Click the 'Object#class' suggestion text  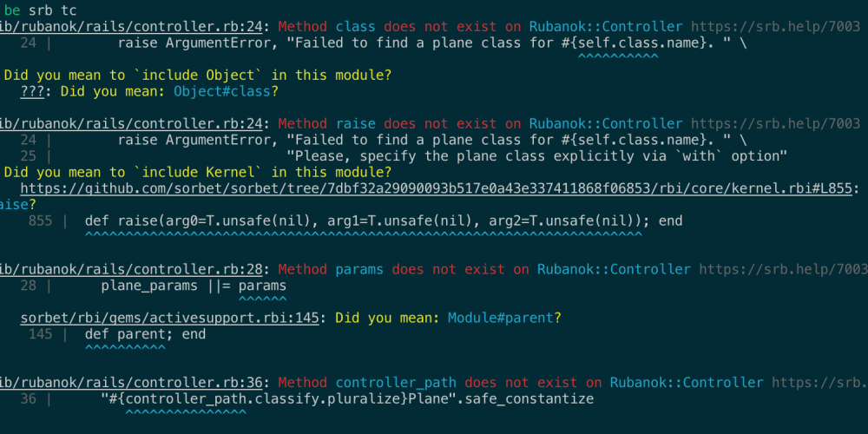pyautogui.click(x=222, y=91)
